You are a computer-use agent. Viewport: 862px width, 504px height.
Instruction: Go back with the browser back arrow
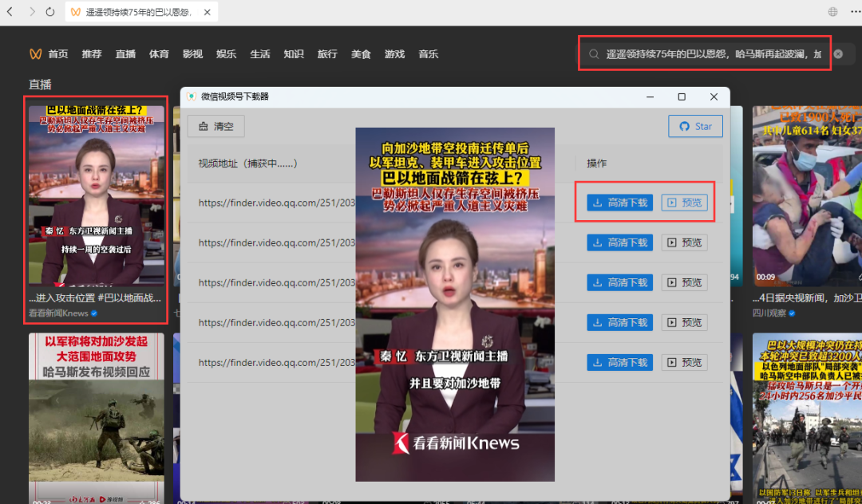click(10, 11)
